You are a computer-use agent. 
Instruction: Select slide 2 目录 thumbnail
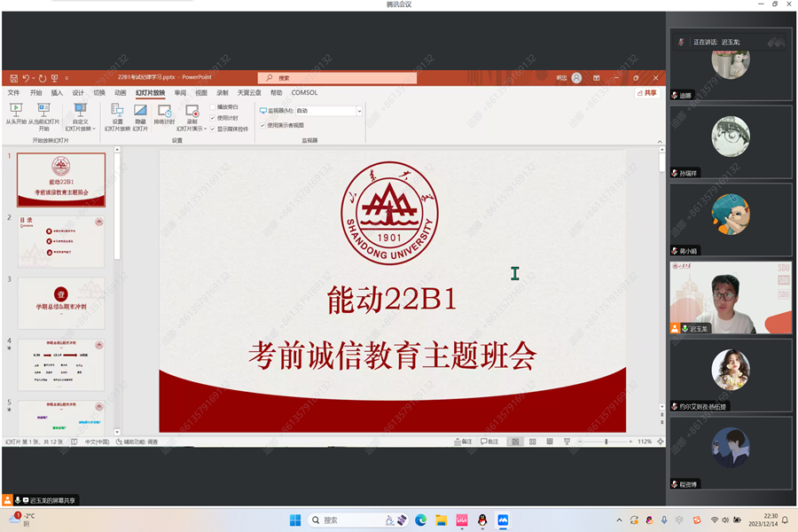(x=61, y=242)
